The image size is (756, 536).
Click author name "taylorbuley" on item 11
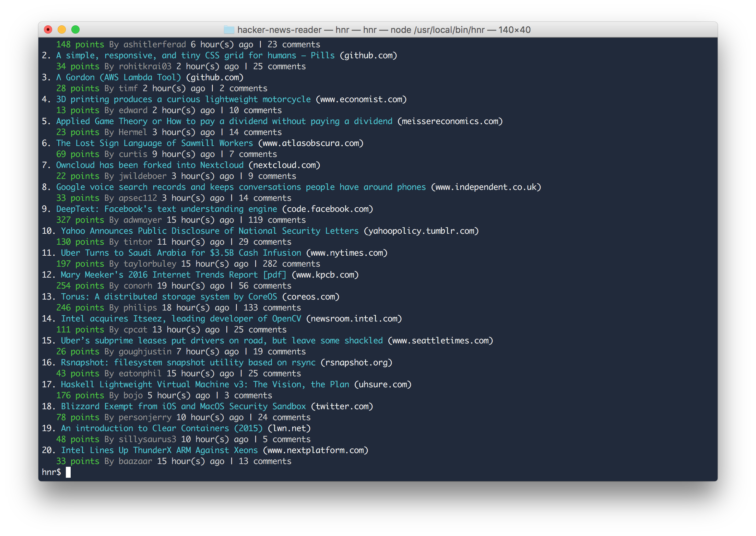click(x=150, y=264)
